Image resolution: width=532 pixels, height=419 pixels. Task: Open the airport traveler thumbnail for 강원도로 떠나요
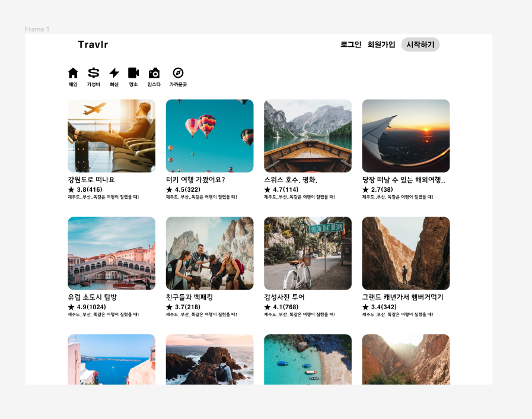[x=112, y=136]
